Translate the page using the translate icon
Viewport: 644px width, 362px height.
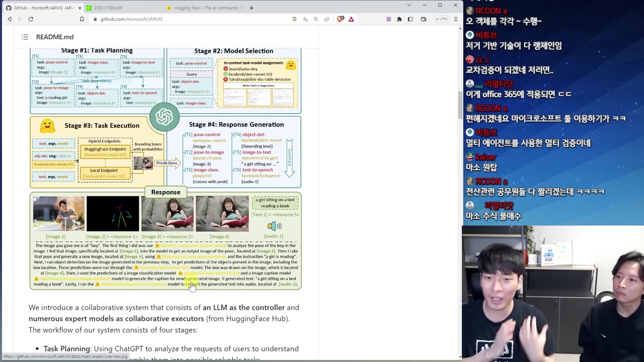coord(305,19)
